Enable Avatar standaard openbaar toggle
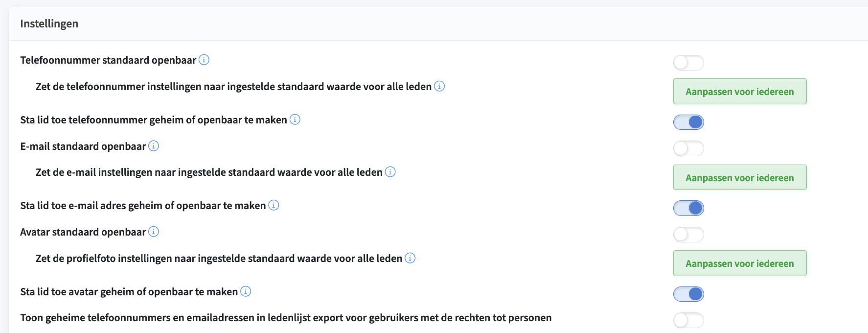 click(x=688, y=235)
